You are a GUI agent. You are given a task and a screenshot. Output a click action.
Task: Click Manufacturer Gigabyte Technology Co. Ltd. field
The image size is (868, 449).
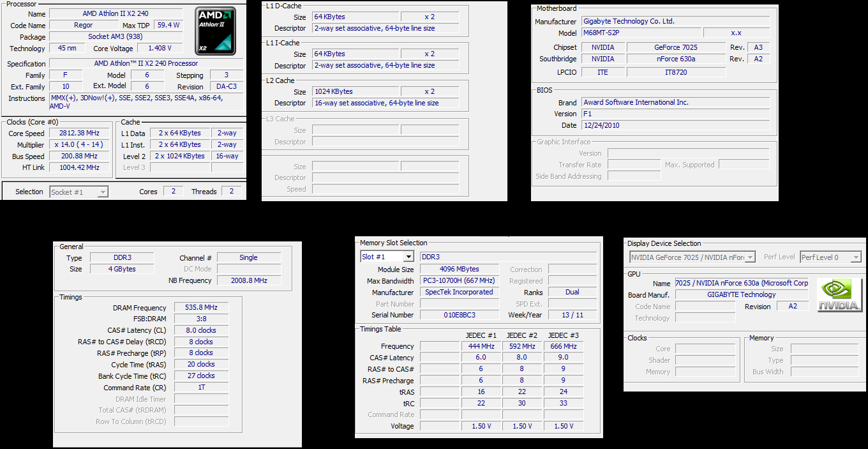pyautogui.click(x=675, y=21)
